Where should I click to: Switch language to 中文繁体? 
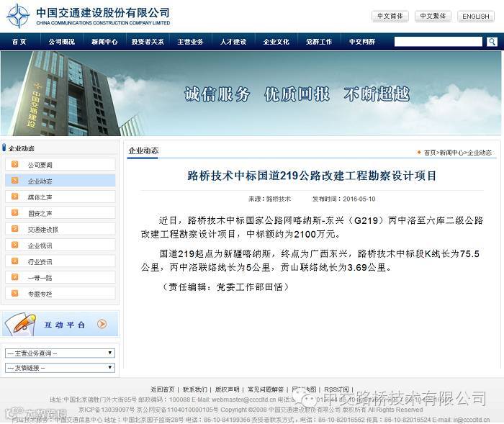click(433, 16)
